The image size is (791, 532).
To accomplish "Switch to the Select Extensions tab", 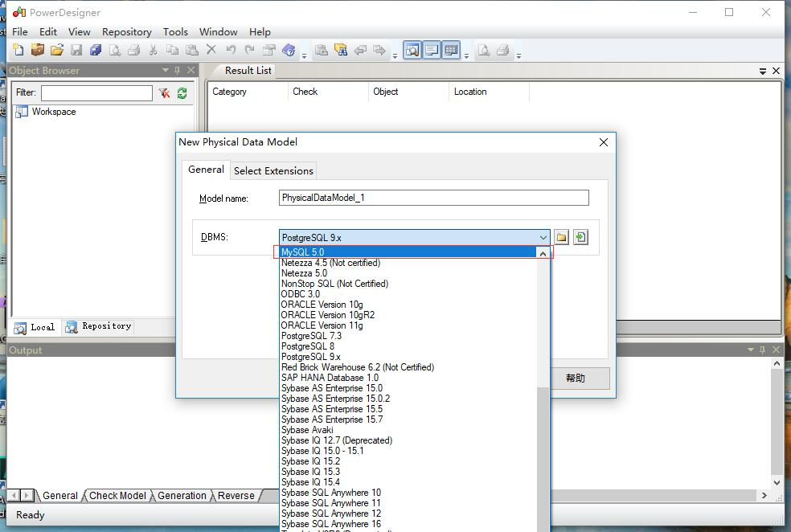I will [273, 171].
